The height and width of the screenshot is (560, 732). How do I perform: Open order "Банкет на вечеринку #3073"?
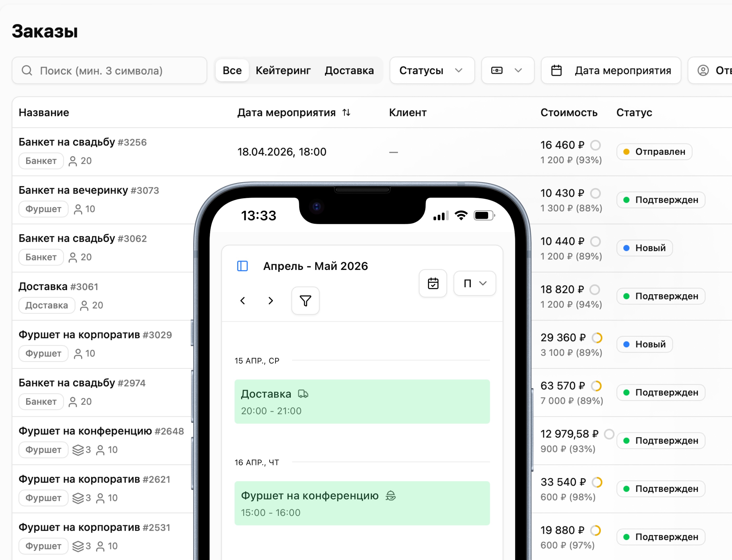[x=89, y=190]
